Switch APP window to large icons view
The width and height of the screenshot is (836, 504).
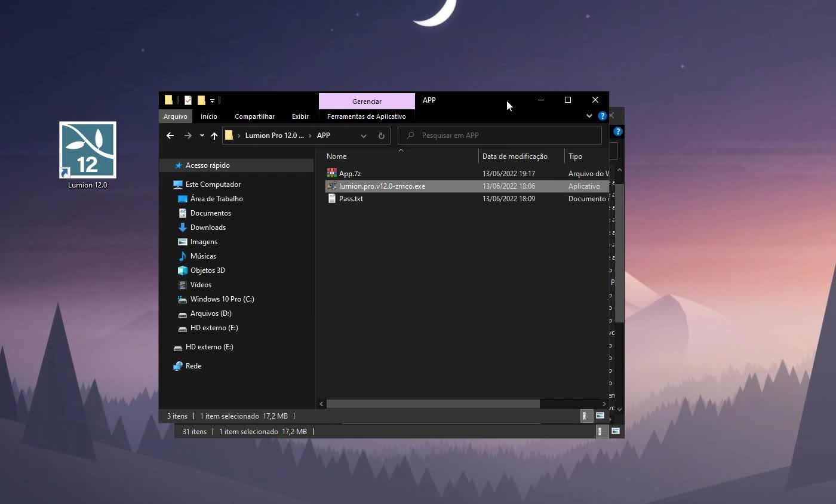600,416
